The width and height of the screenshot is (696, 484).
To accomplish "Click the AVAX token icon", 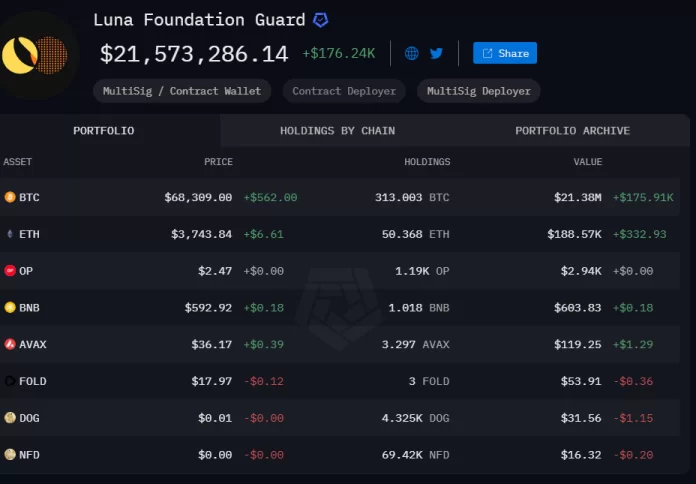I will pos(10,344).
